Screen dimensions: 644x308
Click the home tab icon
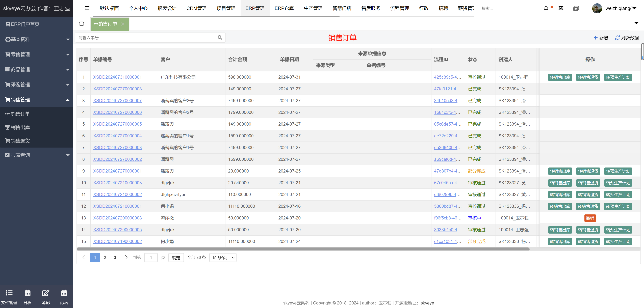(82, 24)
